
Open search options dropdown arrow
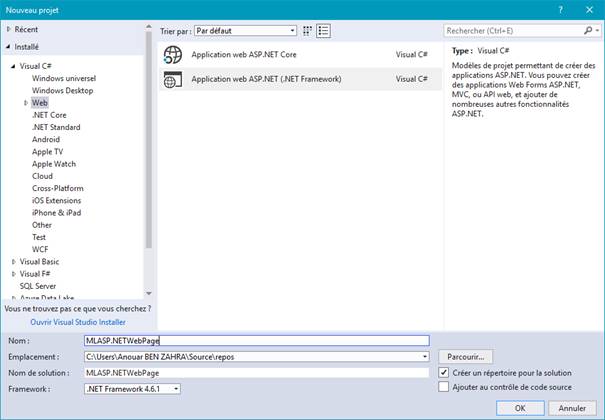click(x=597, y=30)
